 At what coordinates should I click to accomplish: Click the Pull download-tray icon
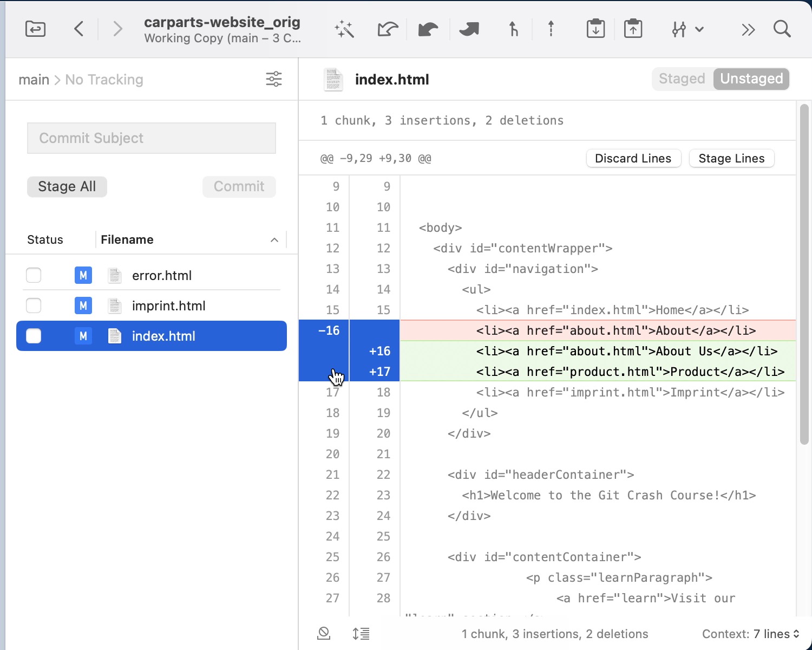[x=595, y=29]
